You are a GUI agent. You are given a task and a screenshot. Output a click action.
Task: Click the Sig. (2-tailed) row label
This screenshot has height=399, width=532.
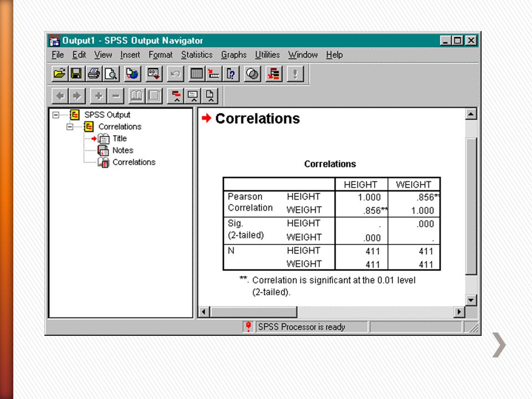click(246, 229)
